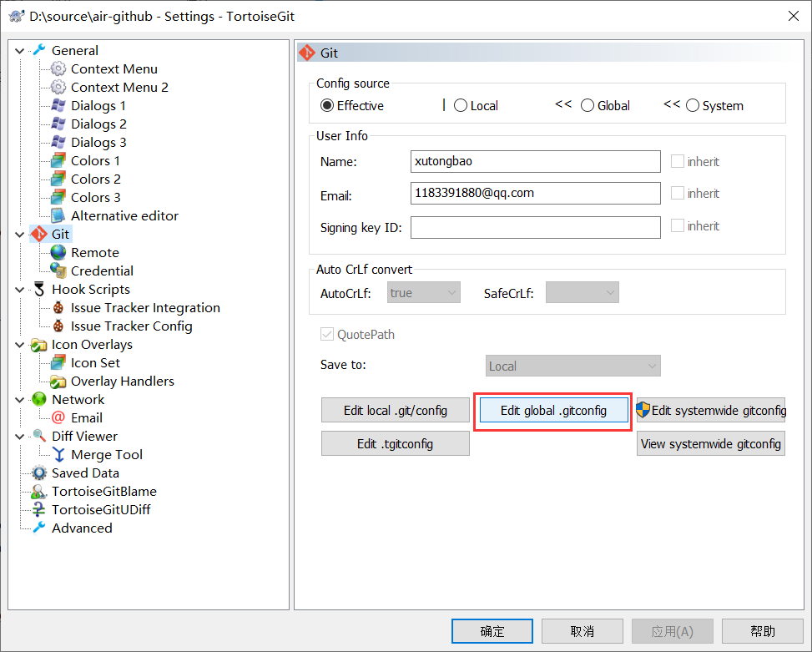Click the TortoiseGitUDiff icon

pyautogui.click(x=39, y=509)
